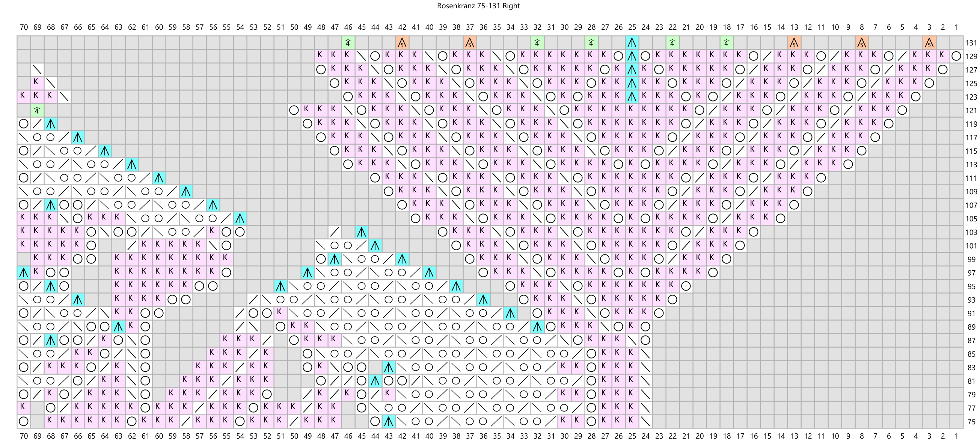Click the green 4 symbol in row 121
Viewport: 980px width, 445px height.
pyautogui.click(x=37, y=110)
